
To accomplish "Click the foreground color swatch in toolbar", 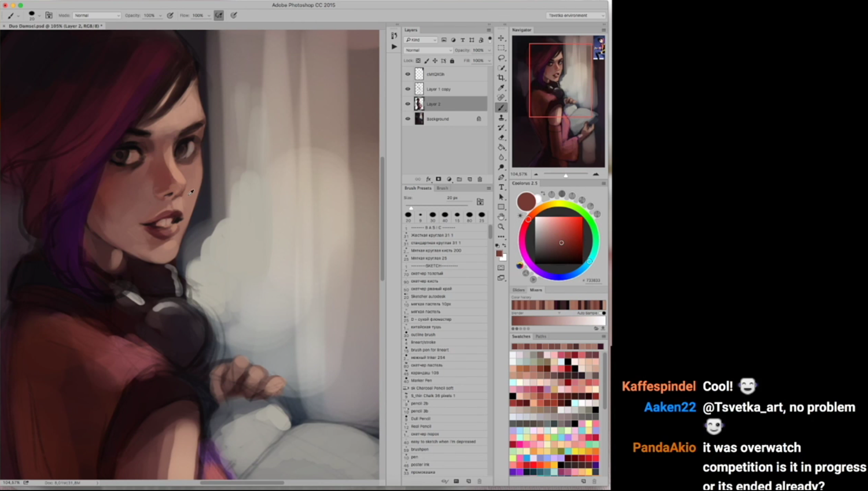I will [x=499, y=253].
